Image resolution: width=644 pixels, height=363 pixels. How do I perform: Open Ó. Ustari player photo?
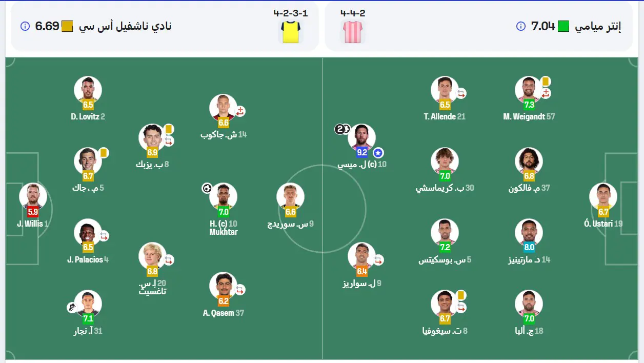pos(603,196)
